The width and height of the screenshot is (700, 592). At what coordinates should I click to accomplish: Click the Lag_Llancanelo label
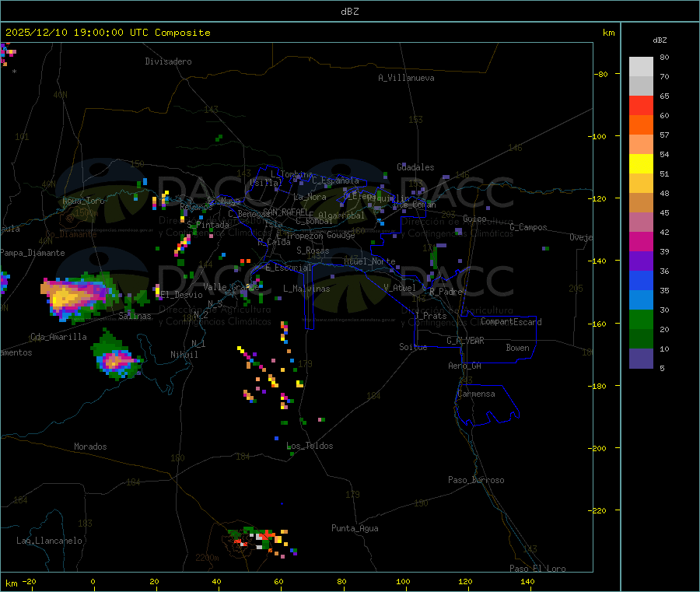pyautogui.click(x=49, y=540)
